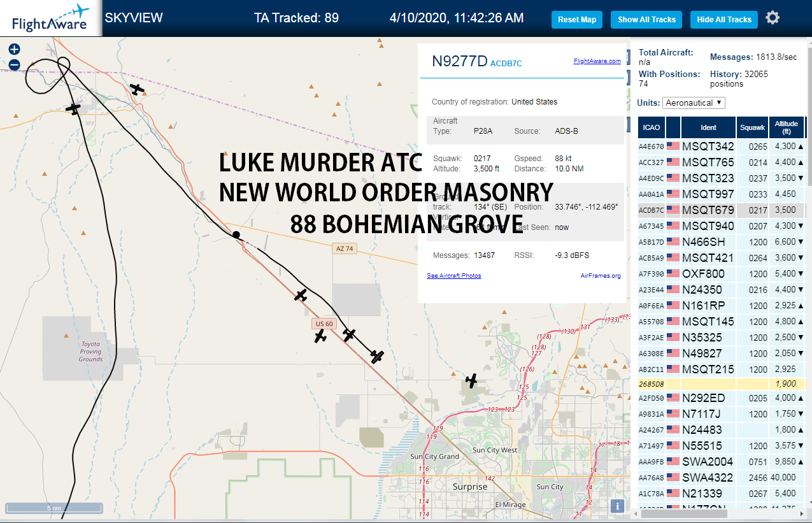Select the N161RP aircraft row
This screenshot has width=812, height=523.
[722, 306]
